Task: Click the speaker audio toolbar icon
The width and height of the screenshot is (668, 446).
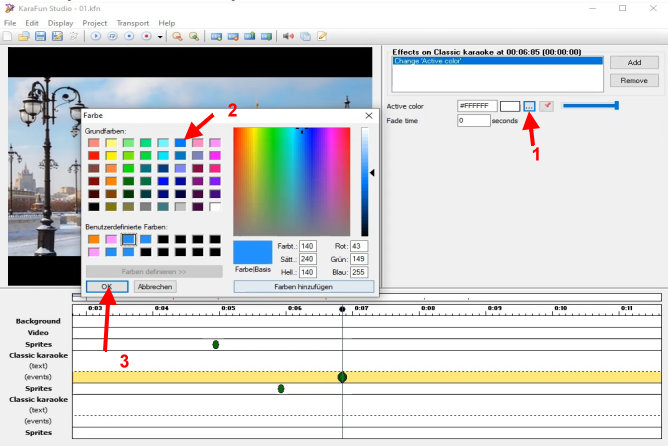Action: 288,36
